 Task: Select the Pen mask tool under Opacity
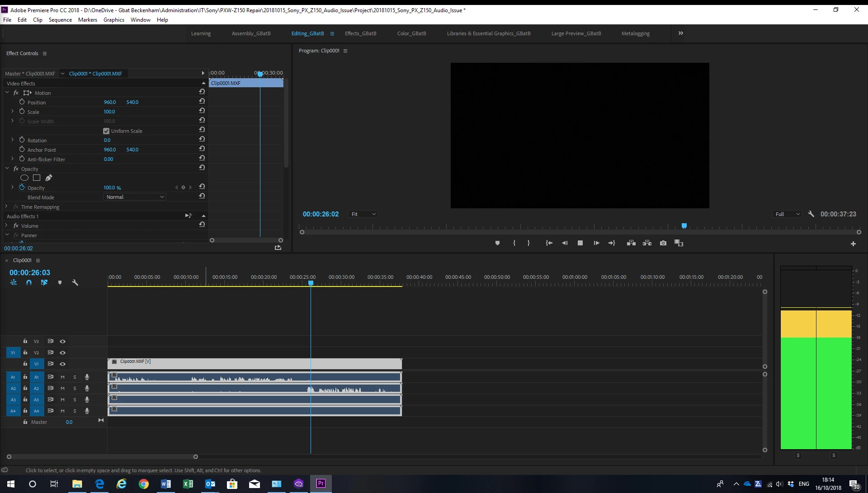(x=49, y=178)
